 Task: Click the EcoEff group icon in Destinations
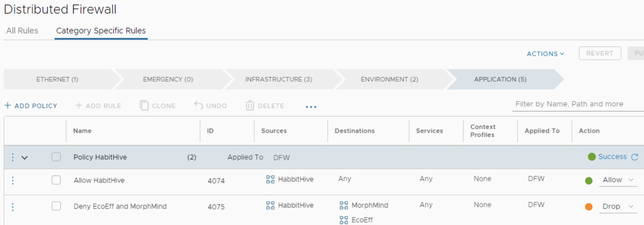(x=344, y=220)
